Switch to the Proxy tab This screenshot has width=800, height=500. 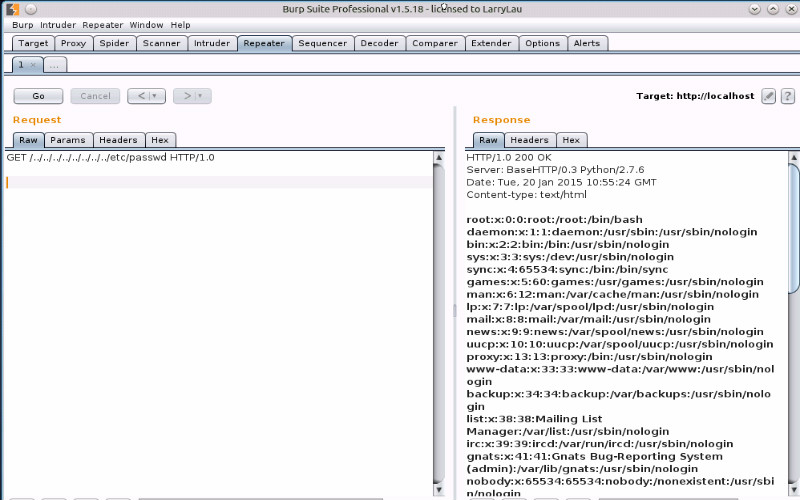click(x=73, y=43)
